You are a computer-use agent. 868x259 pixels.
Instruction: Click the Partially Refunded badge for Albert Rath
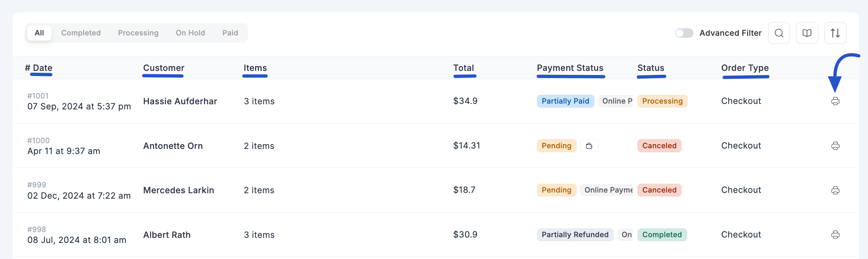575,234
